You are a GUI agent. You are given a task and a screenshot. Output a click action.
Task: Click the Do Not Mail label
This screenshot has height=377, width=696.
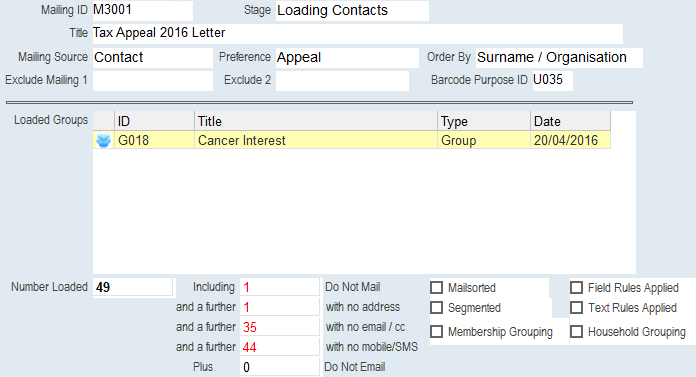(x=352, y=287)
